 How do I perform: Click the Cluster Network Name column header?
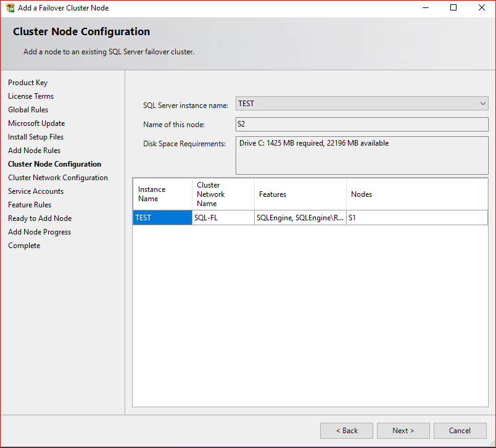point(223,194)
